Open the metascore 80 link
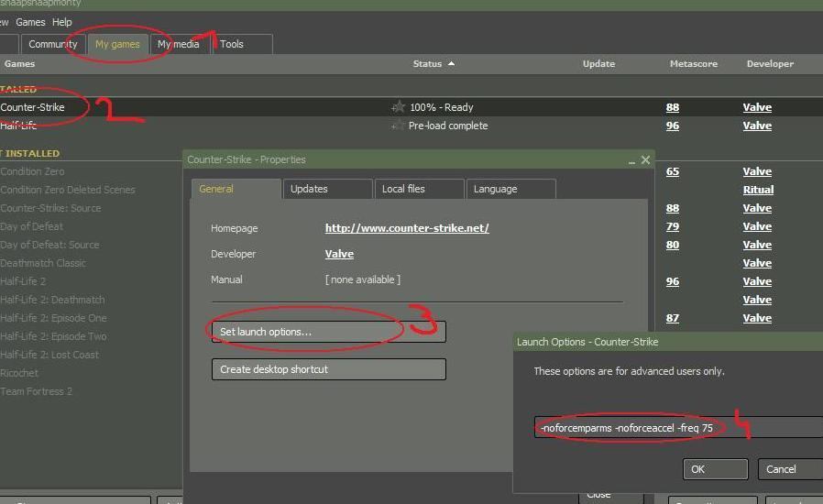This screenshot has width=823, height=504. click(673, 245)
